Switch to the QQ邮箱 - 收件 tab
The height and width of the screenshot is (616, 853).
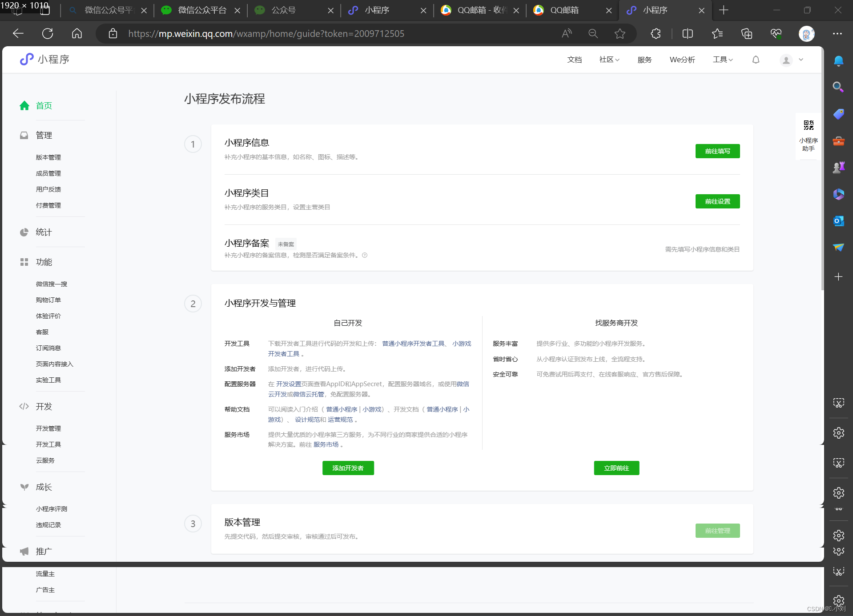(480, 10)
